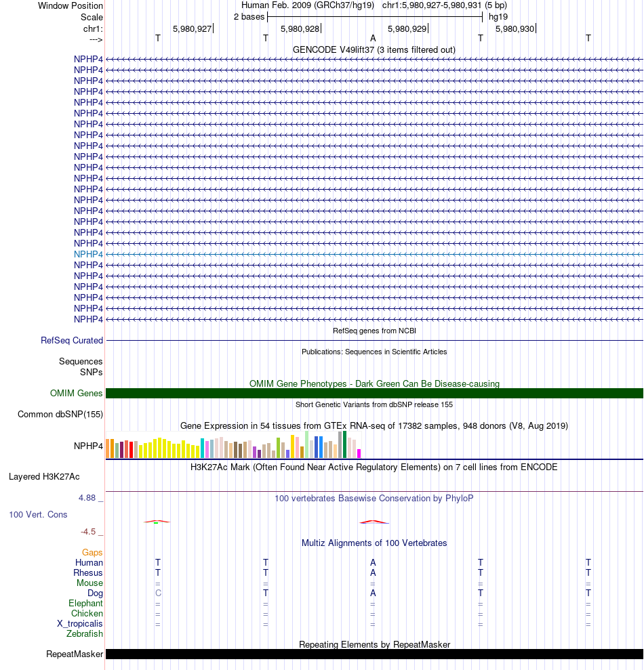Click the Common dbSNP(155) track label
The height and width of the screenshot is (670, 644).
point(60,415)
